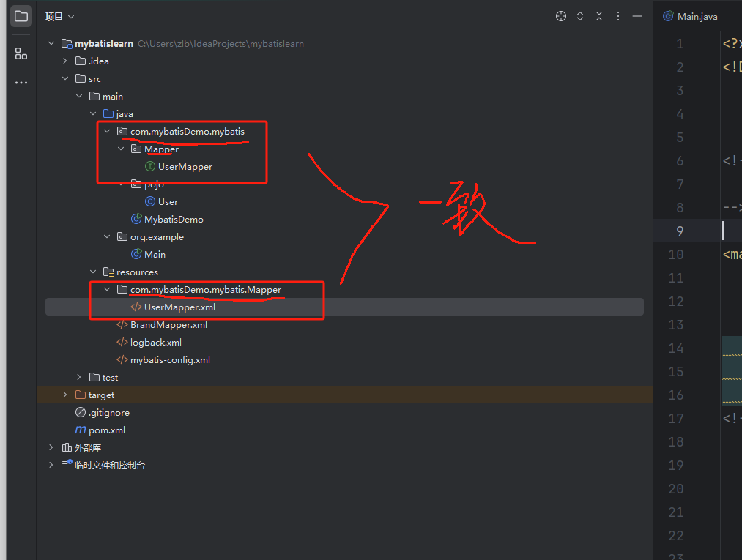Expand the 临时文件和控制台 node chevron
The image size is (742, 560).
[51, 465]
